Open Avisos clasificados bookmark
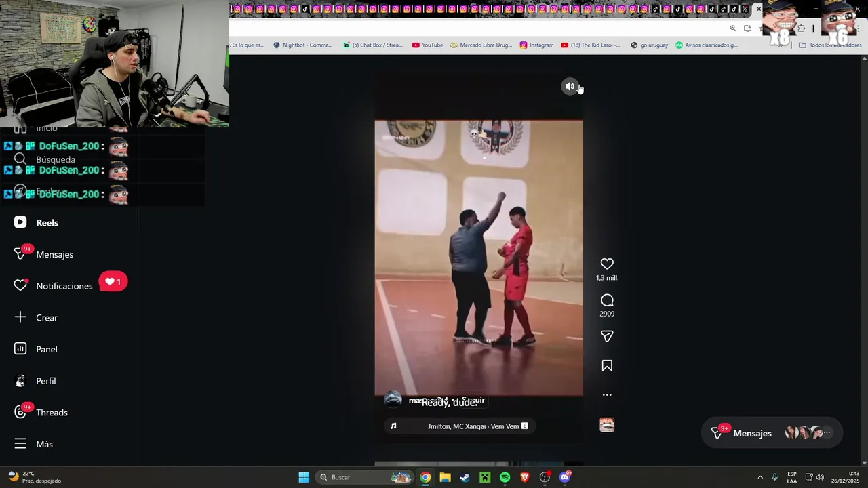Viewport: 868px width, 488px height. pyautogui.click(x=706, y=45)
